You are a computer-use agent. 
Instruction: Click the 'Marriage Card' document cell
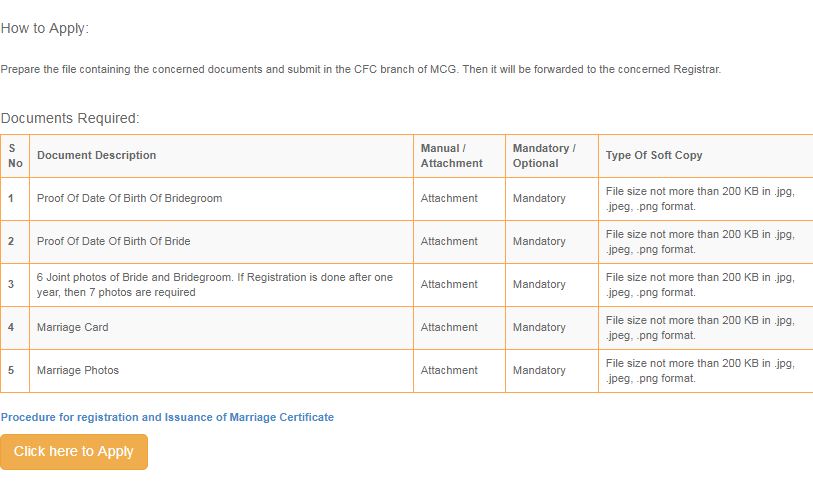pos(73,327)
